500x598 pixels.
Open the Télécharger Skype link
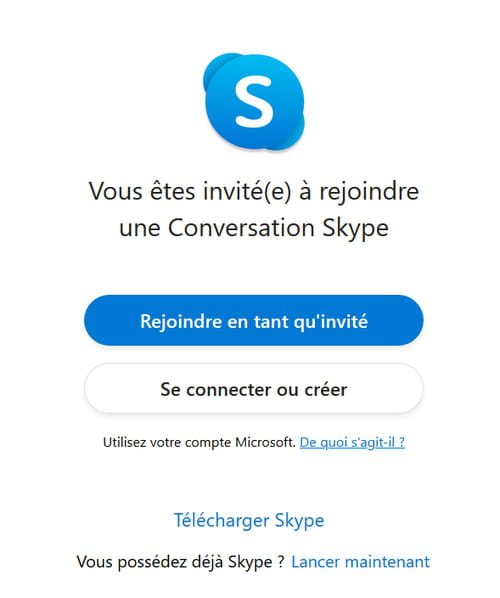249,521
